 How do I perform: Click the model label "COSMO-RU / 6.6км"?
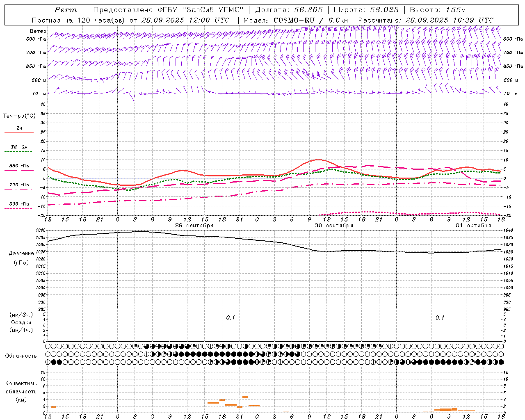point(311,20)
